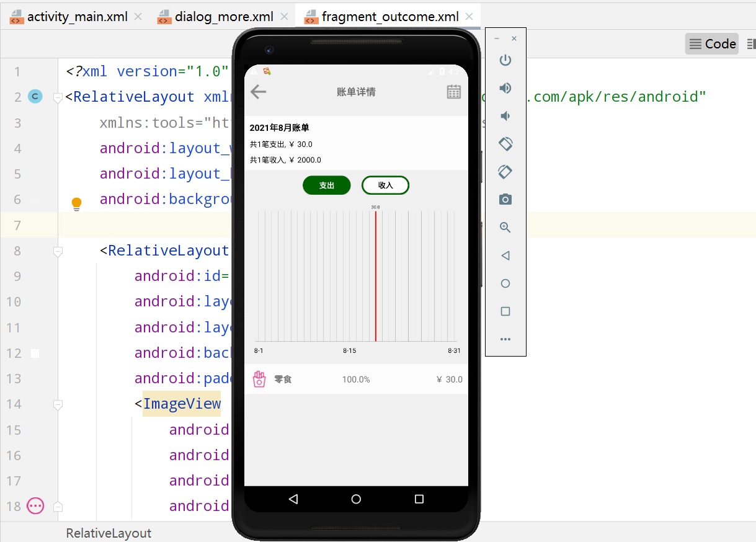
Task: Click the 零食 row in the list
Action: (356, 380)
